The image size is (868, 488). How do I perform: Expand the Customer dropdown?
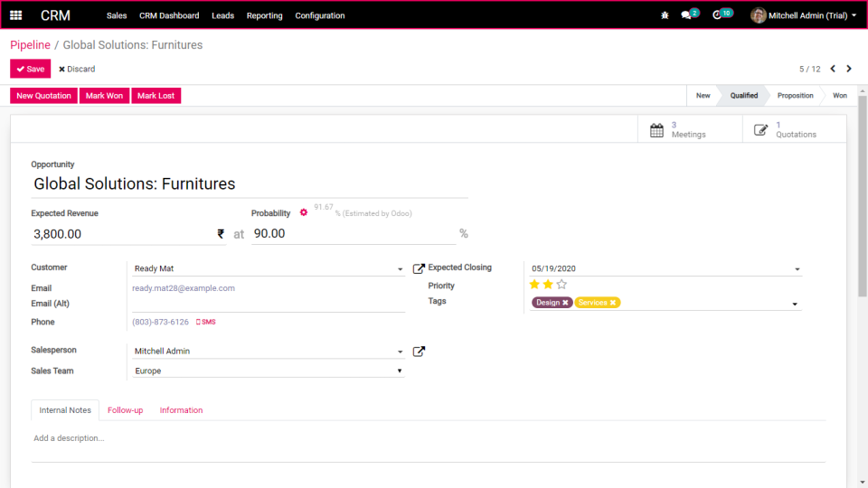(400, 269)
